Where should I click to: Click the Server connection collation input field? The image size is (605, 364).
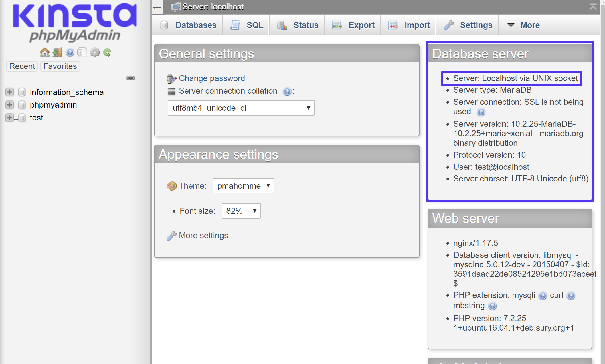tap(241, 107)
